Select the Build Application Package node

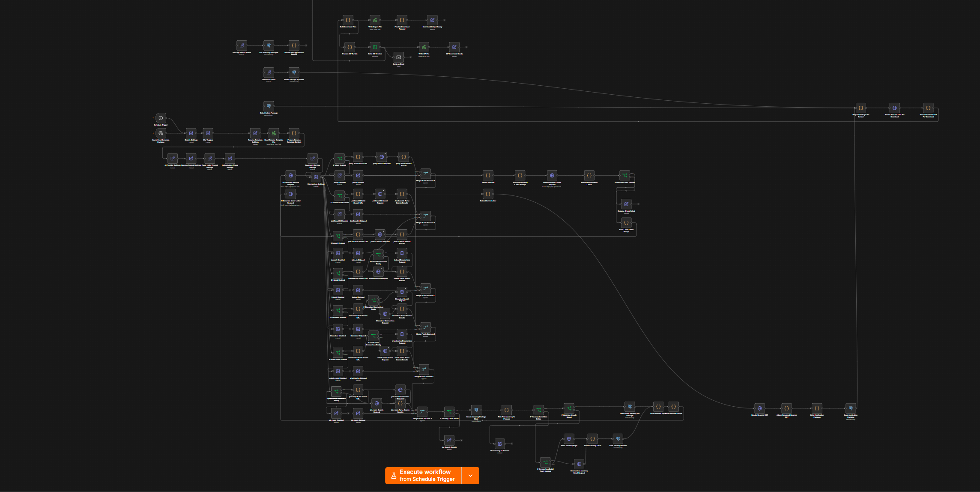pyautogui.click(x=817, y=408)
